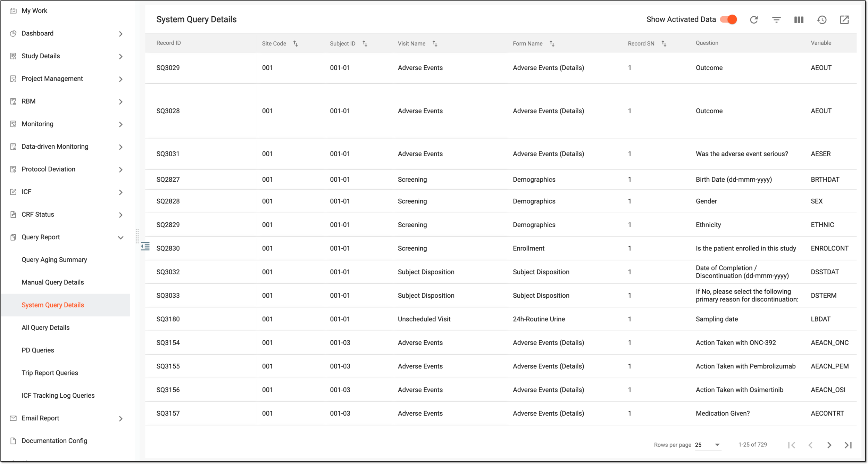Click the Question column header

(x=707, y=43)
